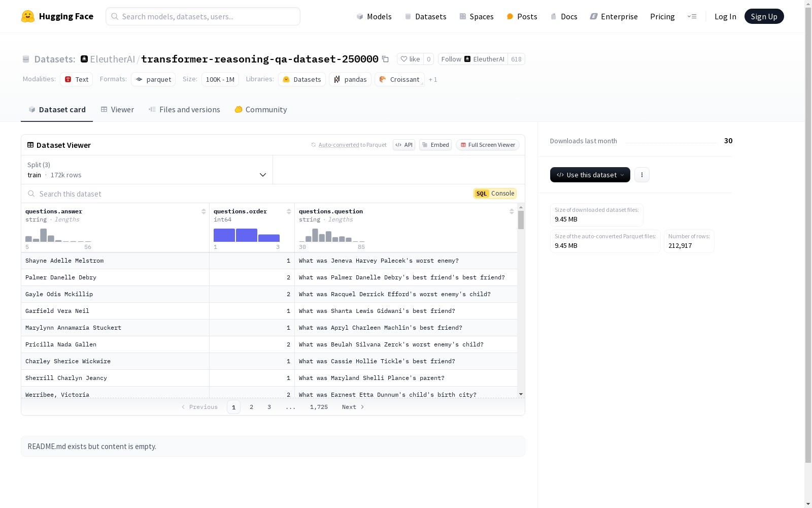812x508 pixels.
Task: Jump to last page 1,725
Action: pos(319,407)
